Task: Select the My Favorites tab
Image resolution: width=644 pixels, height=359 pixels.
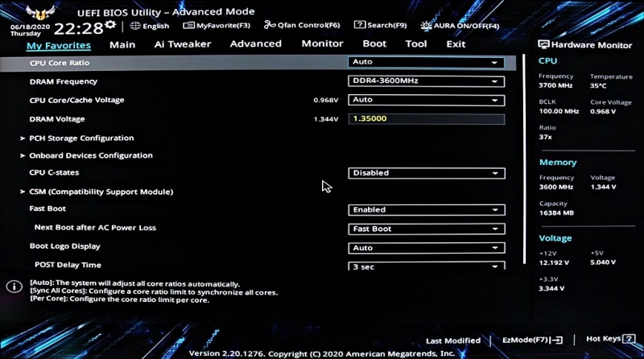Action: pyautogui.click(x=59, y=46)
